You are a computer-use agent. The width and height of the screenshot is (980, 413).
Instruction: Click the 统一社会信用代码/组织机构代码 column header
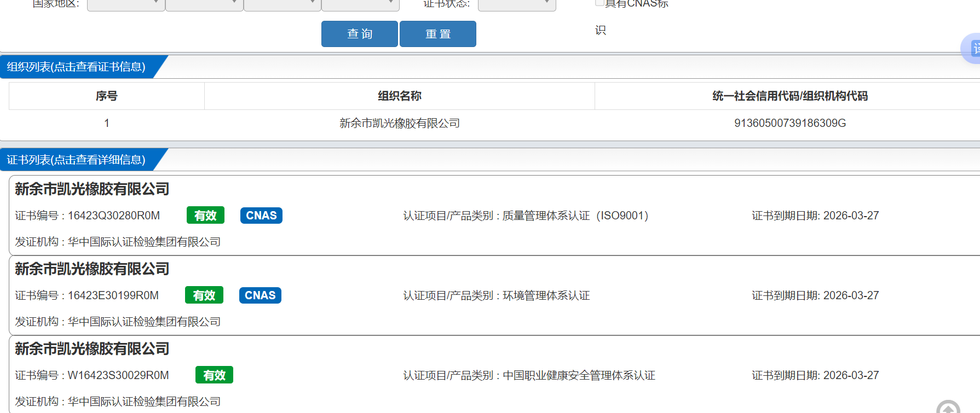pos(790,96)
